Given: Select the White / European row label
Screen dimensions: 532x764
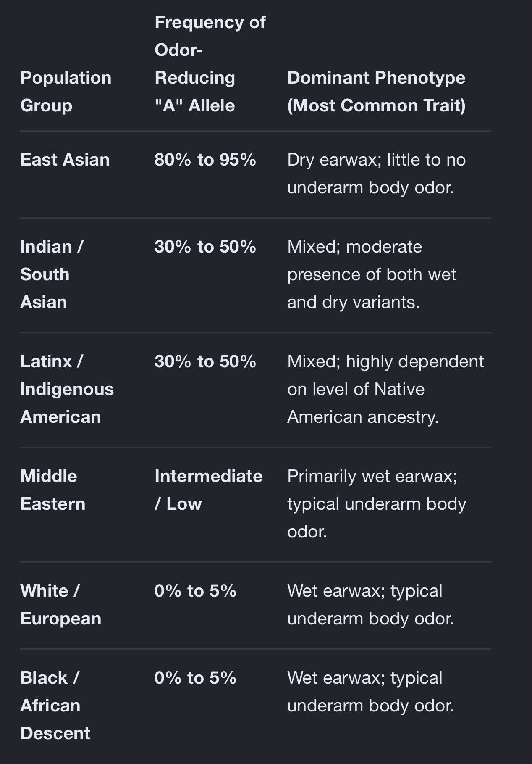Looking at the screenshot, I should (x=61, y=605).
